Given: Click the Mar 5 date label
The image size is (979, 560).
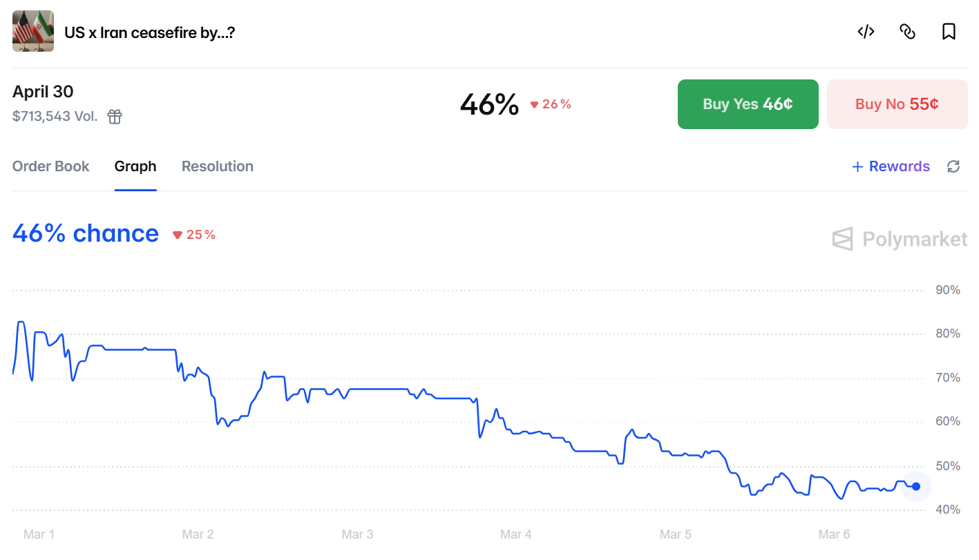Looking at the screenshot, I should pyautogui.click(x=675, y=534).
